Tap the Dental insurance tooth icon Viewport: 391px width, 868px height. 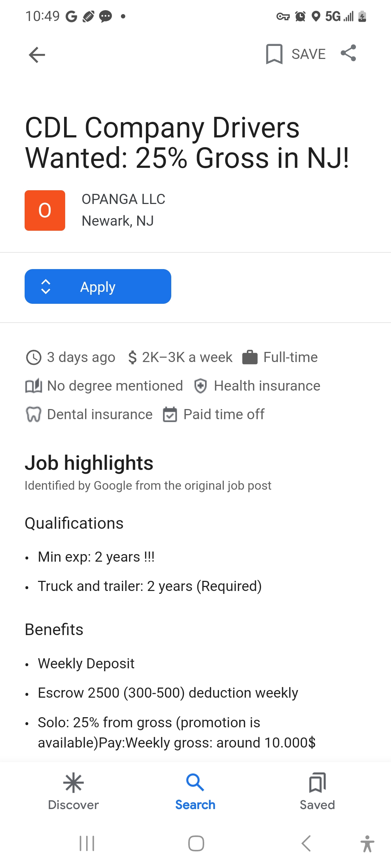tap(34, 414)
